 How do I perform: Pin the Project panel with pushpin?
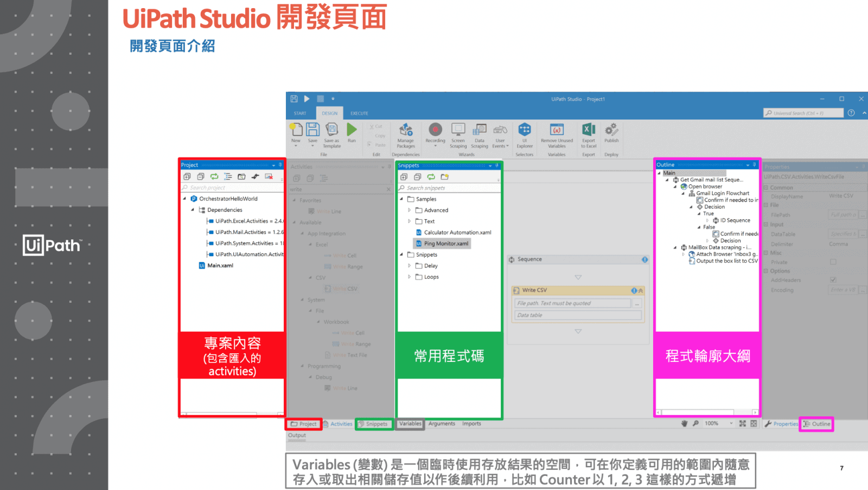280,164
